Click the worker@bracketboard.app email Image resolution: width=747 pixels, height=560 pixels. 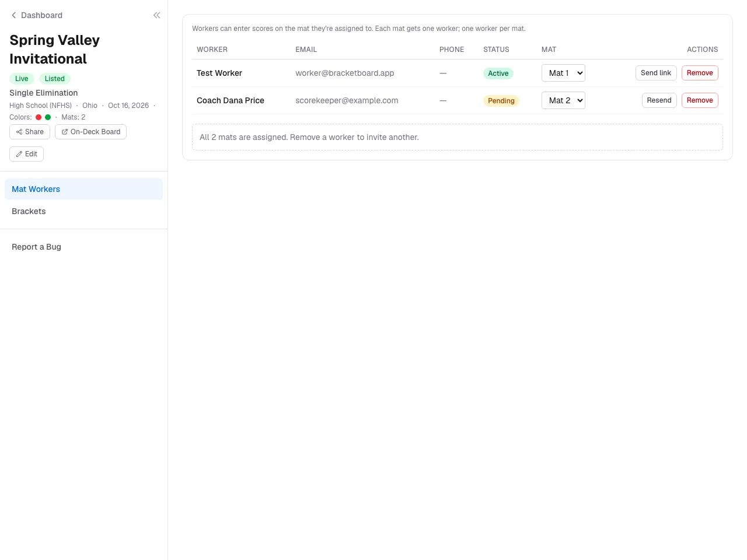point(345,73)
